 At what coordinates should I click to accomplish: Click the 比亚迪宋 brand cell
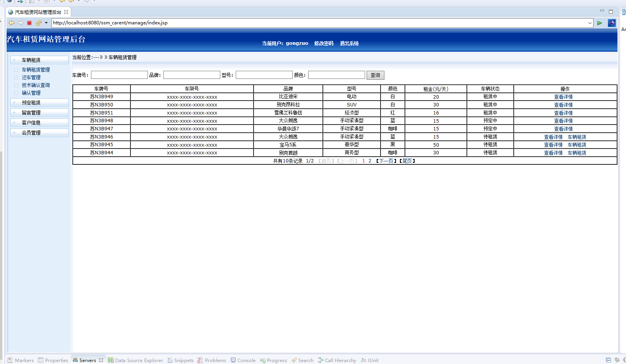tap(288, 97)
